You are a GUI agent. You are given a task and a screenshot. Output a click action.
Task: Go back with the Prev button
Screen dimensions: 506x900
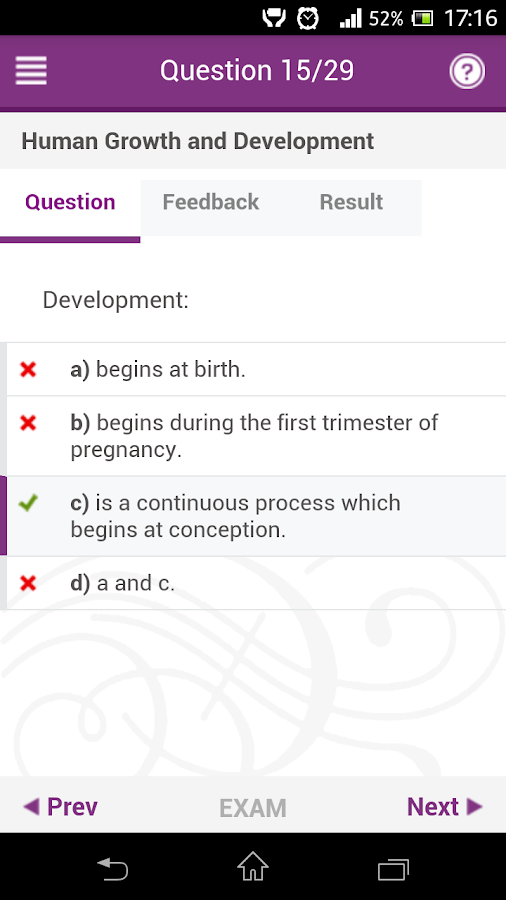pyautogui.click(x=60, y=806)
